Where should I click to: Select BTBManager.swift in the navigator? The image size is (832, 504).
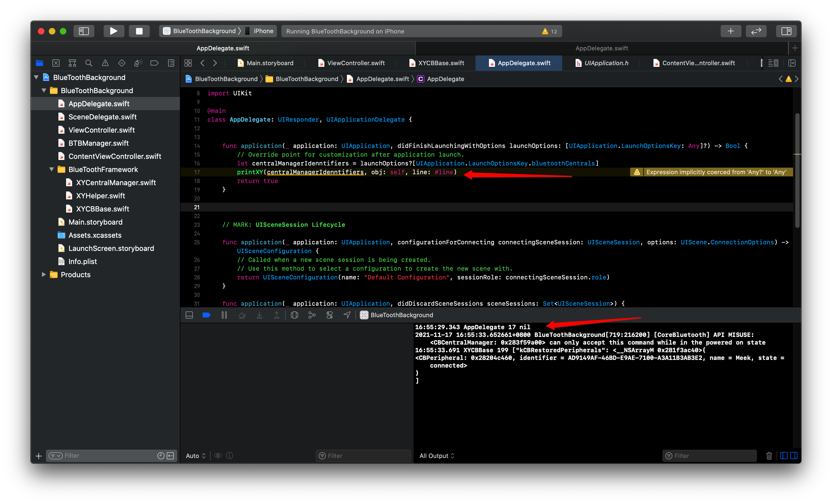tap(98, 143)
